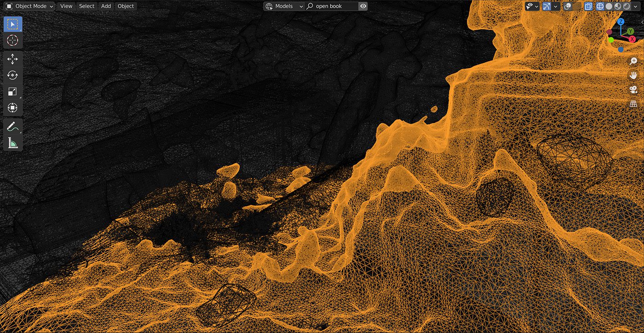Activate the 3D Cursor tool
The image size is (644, 333).
(12, 40)
